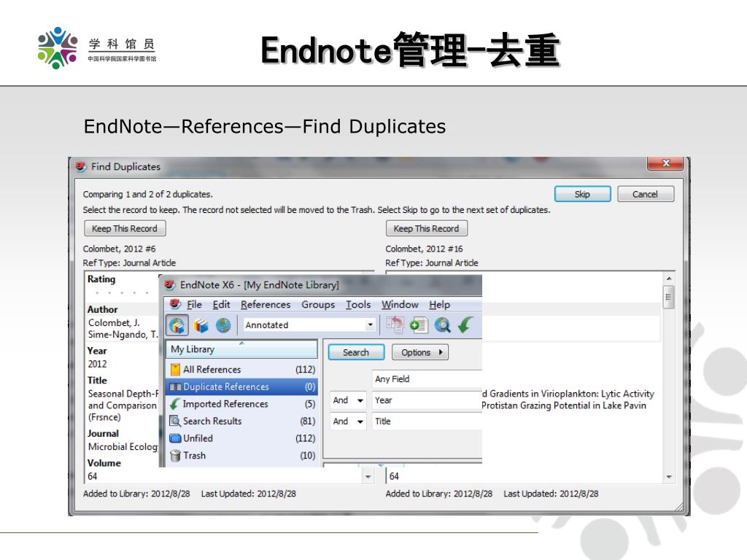The height and width of the screenshot is (560, 747).
Task: Select Imported References group
Action: point(241,404)
